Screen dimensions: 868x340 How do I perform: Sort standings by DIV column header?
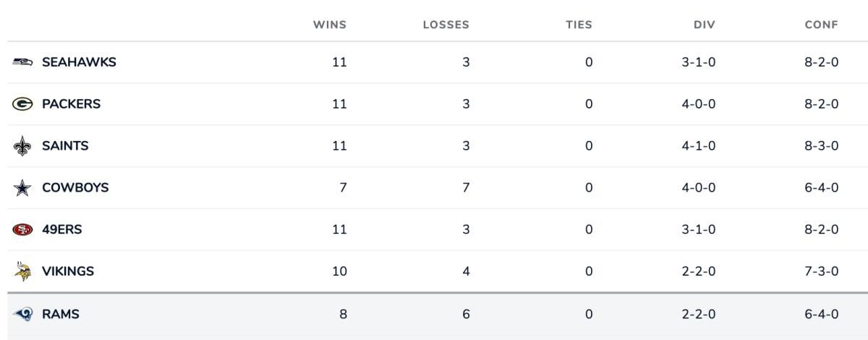click(705, 25)
